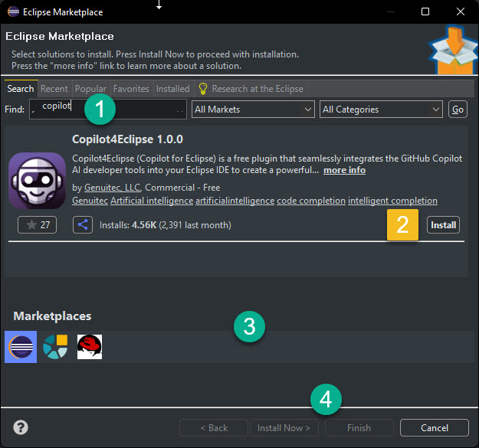Select the Red Hat marketplace icon
The width and height of the screenshot is (479, 448).
pyautogui.click(x=90, y=347)
